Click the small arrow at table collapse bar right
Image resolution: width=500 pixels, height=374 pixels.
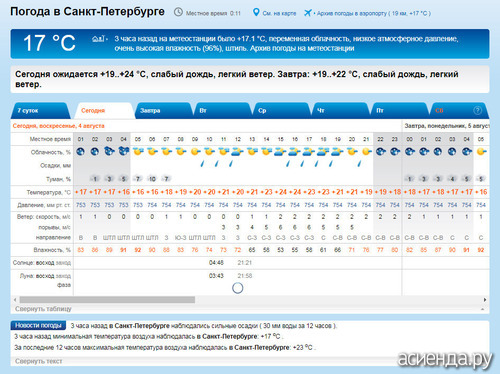click(482, 309)
